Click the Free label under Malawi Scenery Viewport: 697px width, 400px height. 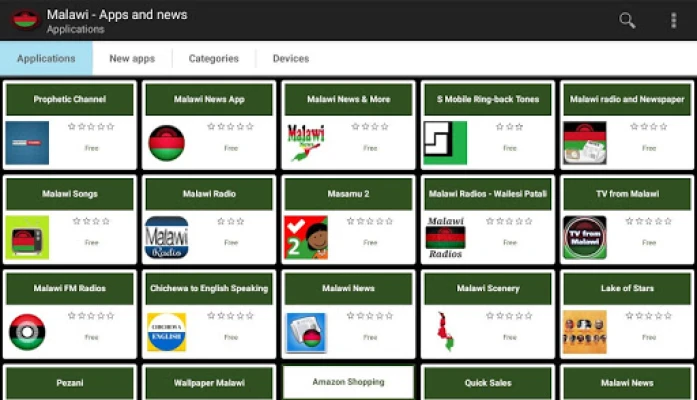pyautogui.click(x=509, y=337)
